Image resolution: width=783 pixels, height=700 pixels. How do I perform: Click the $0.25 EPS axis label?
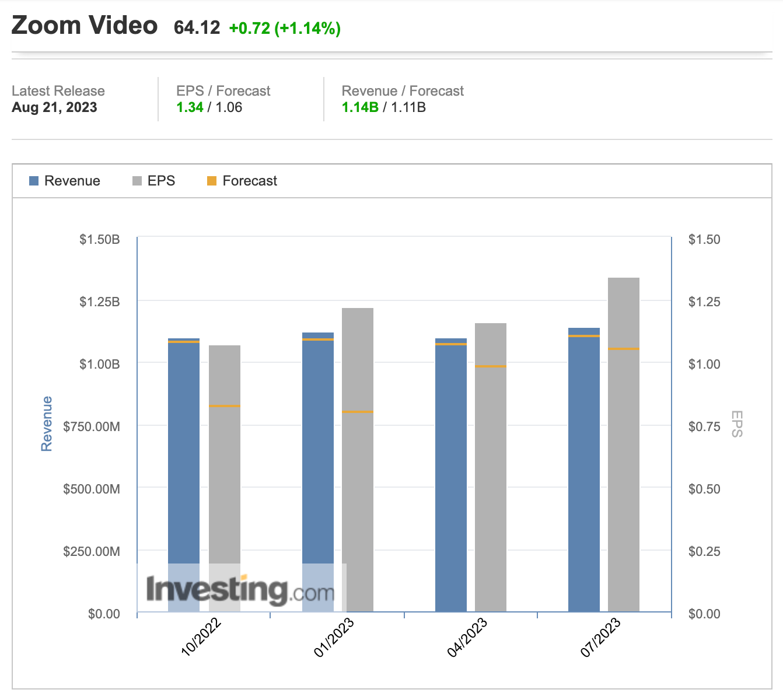click(x=704, y=551)
